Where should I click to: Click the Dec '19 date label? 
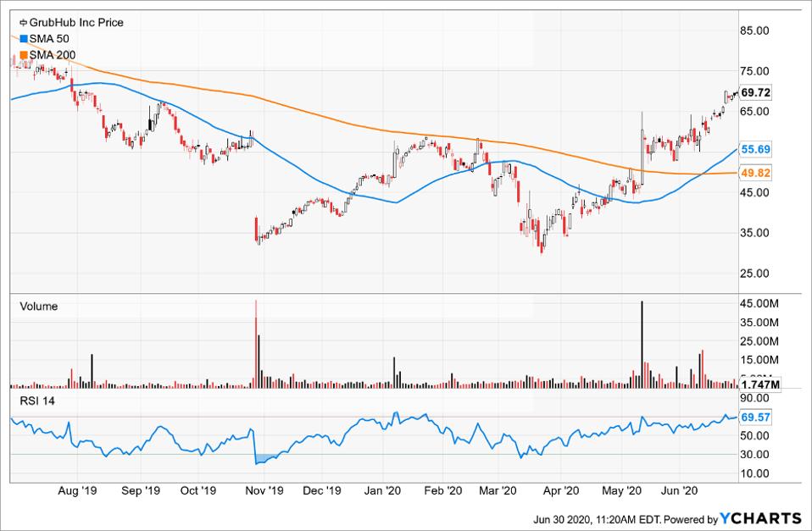pyautogui.click(x=322, y=491)
